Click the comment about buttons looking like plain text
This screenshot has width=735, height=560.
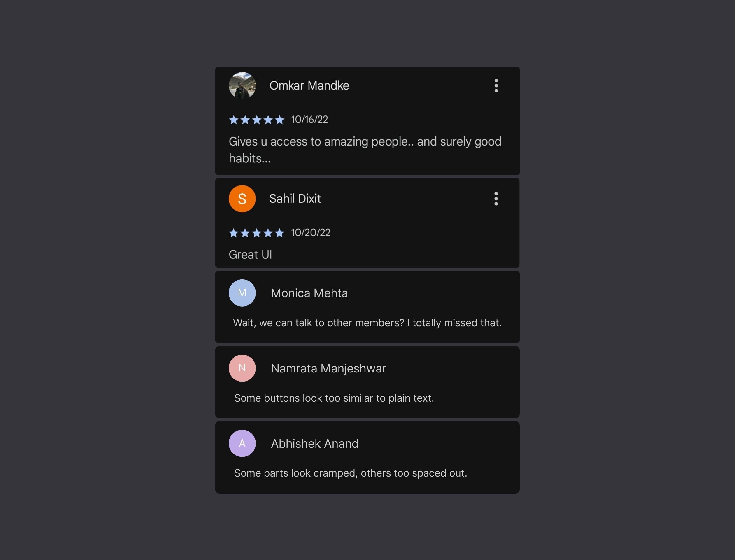coord(334,398)
